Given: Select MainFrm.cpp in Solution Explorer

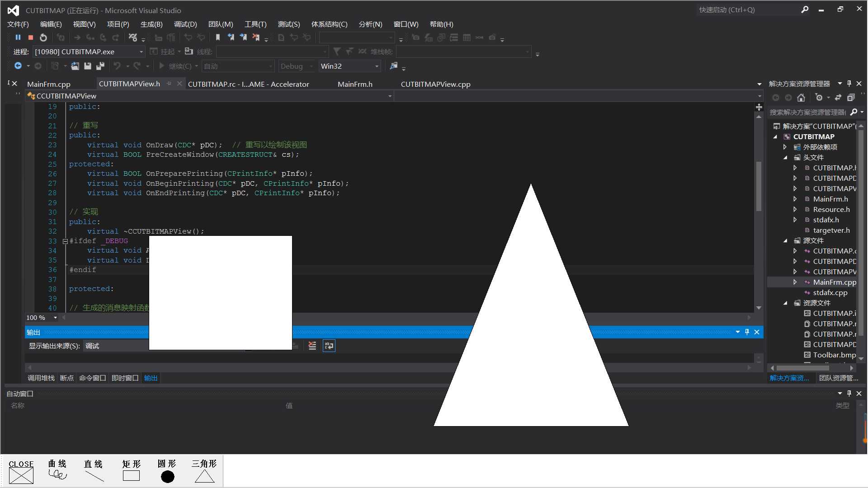Looking at the screenshot, I should coord(835,282).
